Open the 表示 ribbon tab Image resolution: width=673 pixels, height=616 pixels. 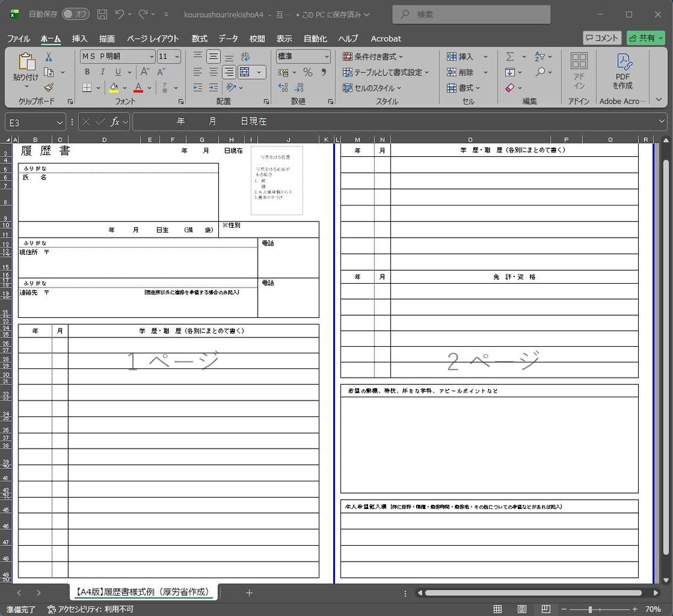tap(284, 39)
